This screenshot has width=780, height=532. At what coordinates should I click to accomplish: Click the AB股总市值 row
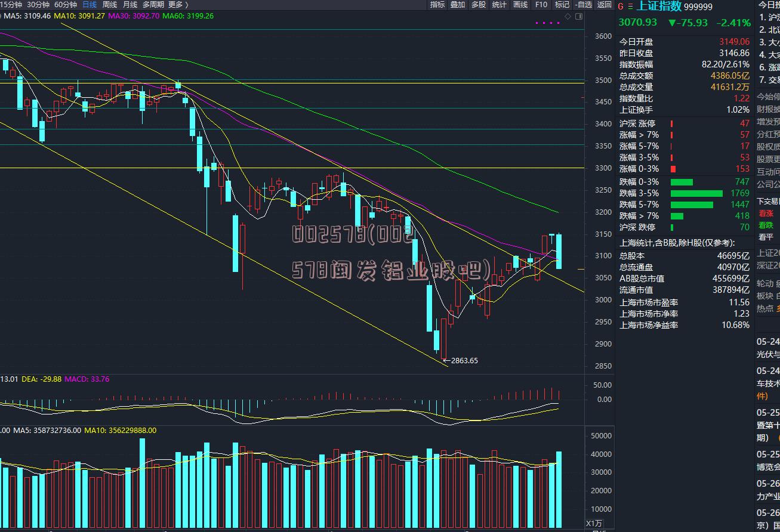pos(685,279)
